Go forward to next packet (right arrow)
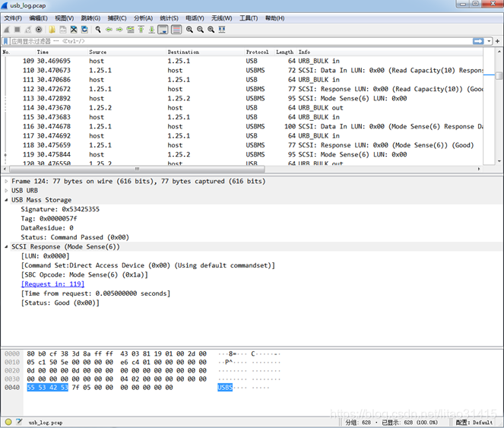Viewport: 504px width, 428px height. tap(119, 30)
